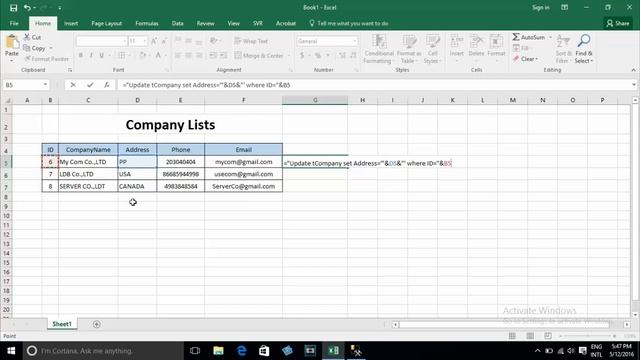Image resolution: width=640 pixels, height=360 pixels.
Task: Click the Excel icon in the taskbar
Action: (x=333, y=351)
